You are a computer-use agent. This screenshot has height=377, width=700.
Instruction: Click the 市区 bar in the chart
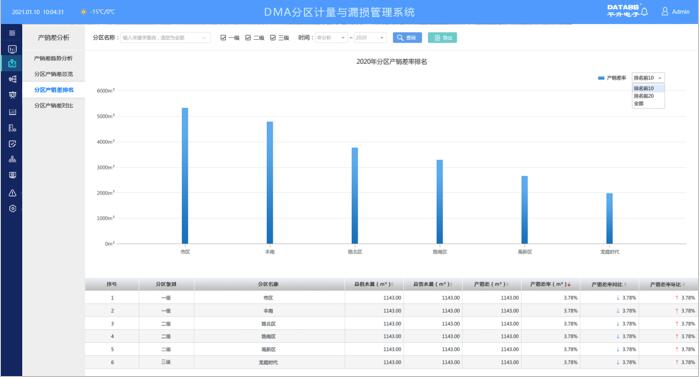point(185,176)
